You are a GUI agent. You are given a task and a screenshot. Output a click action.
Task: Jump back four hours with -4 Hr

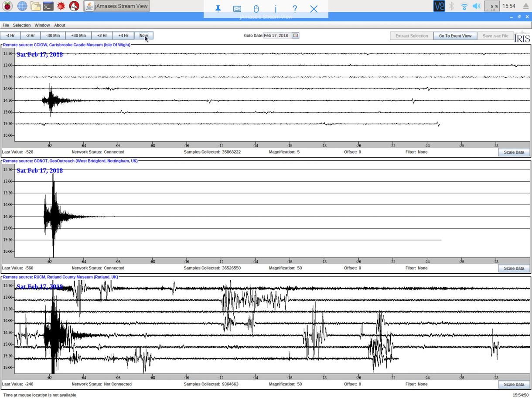tap(10, 36)
